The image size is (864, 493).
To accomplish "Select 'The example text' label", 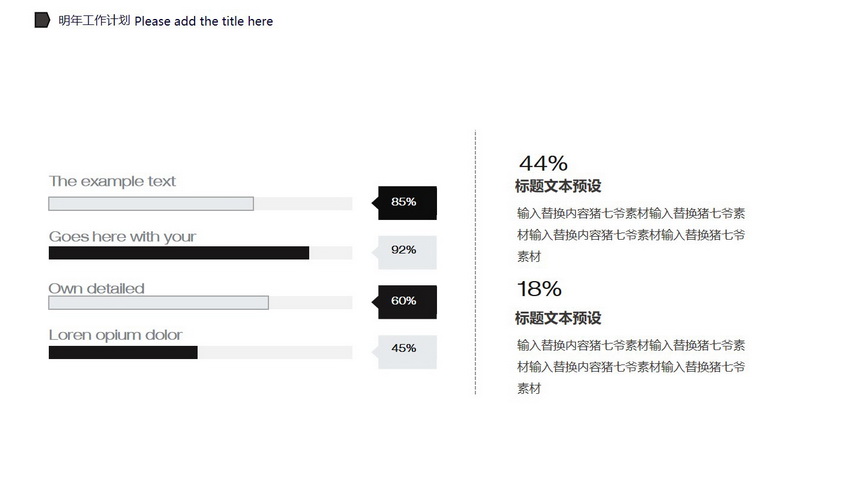I will pos(112,181).
